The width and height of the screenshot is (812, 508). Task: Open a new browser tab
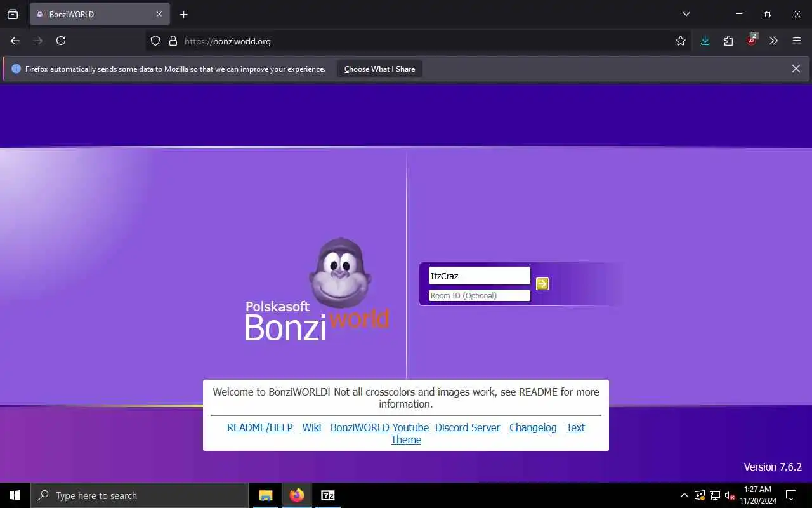coord(184,14)
